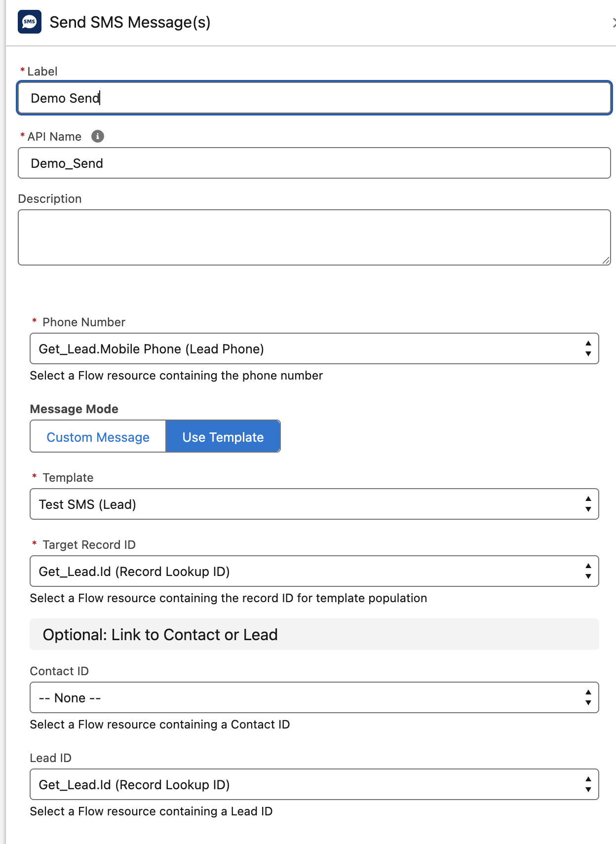The width and height of the screenshot is (616, 844).
Task: Open the Template dropdown
Action: [314, 504]
